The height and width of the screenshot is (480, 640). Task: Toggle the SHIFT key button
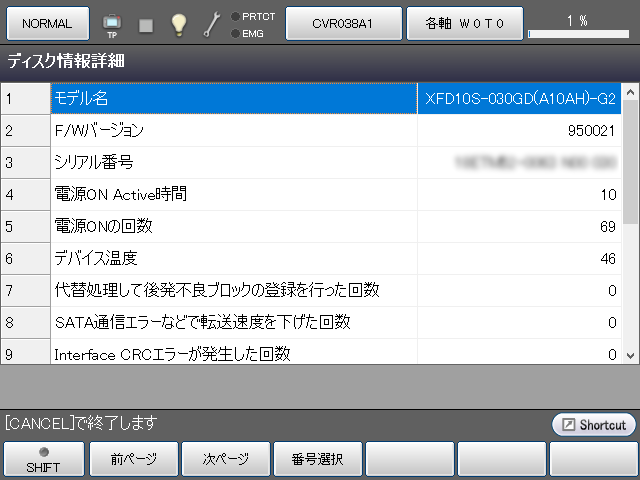(43, 459)
